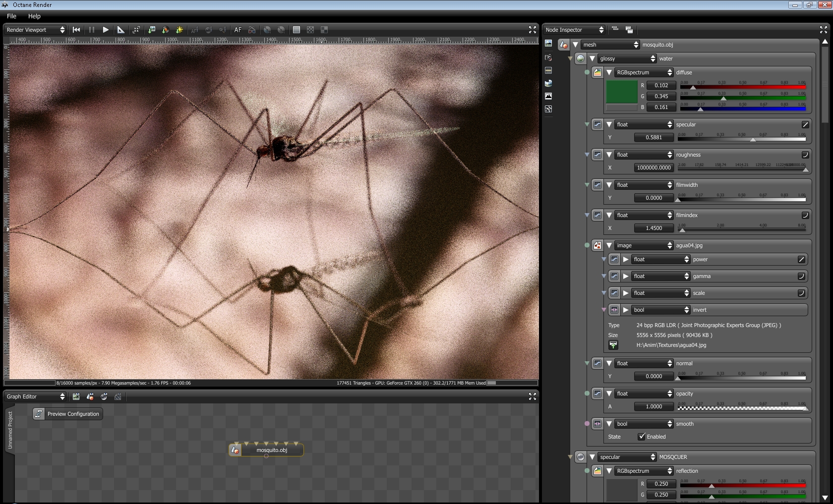Image resolution: width=833 pixels, height=504 pixels.
Task: Open the File menu
Action: point(11,16)
